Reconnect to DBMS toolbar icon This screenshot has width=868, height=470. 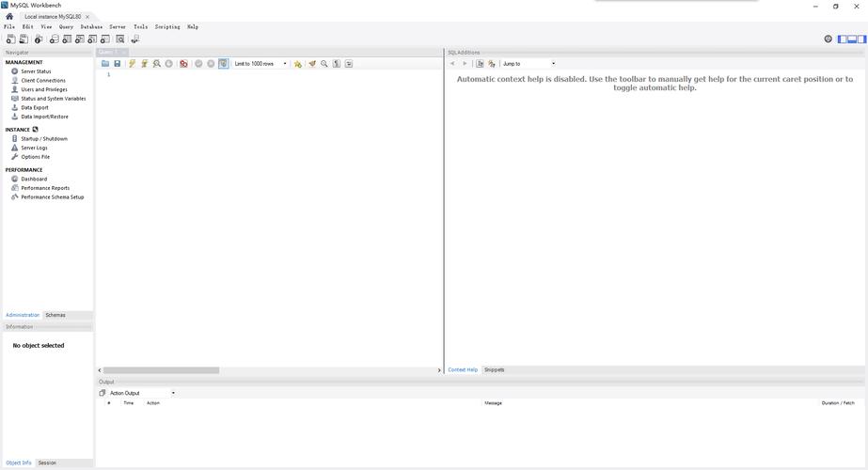coord(135,39)
